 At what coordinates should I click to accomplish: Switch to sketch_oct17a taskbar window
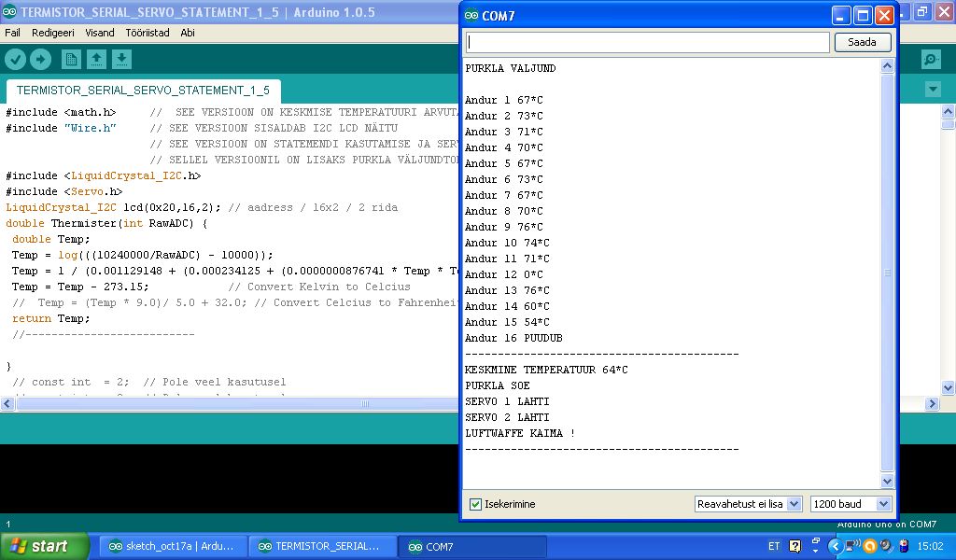(x=171, y=546)
